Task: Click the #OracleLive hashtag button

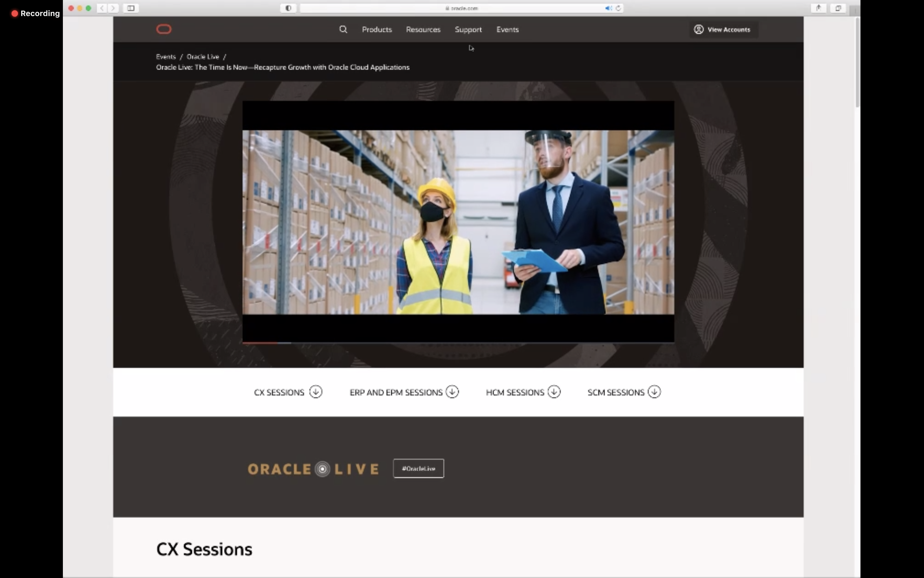Action: [x=418, y=468]
